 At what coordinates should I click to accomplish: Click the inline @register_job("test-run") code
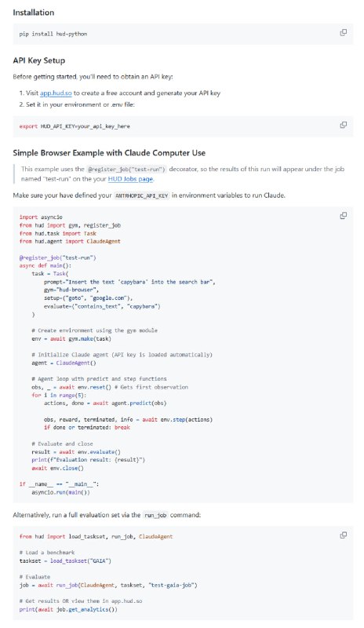tap(126, 169)
